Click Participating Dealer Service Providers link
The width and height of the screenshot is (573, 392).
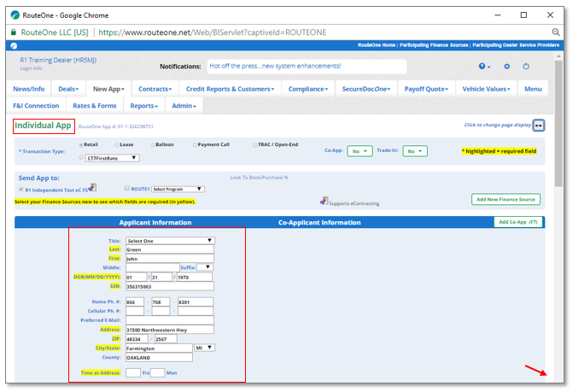point(516,45)
